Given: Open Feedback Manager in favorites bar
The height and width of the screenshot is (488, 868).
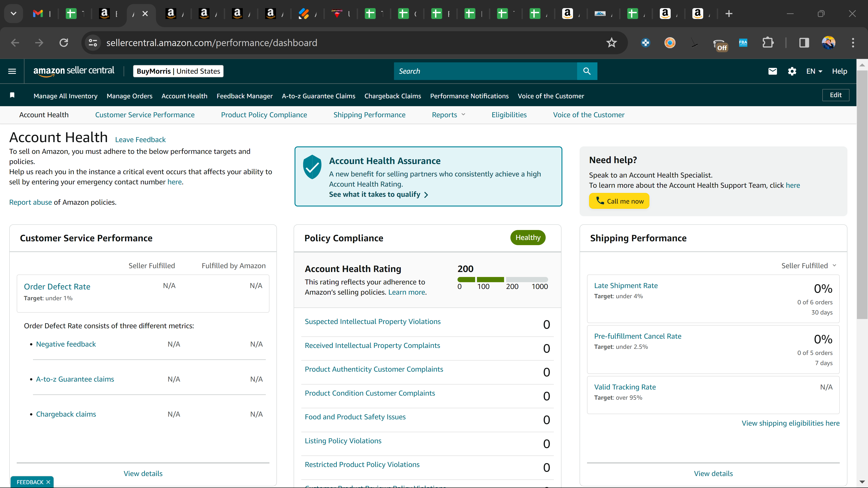Looking at the screenshot, I should point(245,96).
